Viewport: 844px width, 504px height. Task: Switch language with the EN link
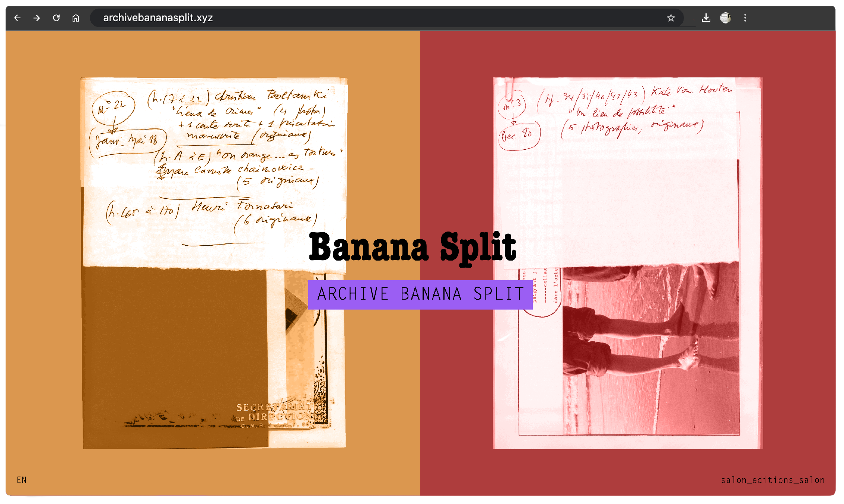(x=22, y=480)
